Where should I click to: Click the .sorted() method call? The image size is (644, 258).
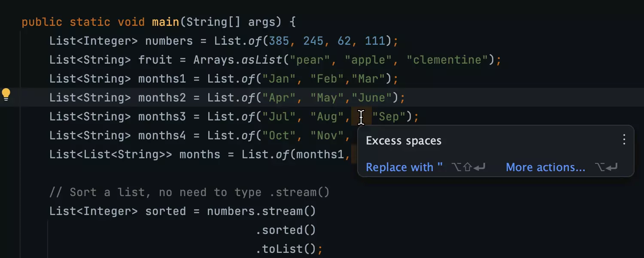[x=286, y=230]
